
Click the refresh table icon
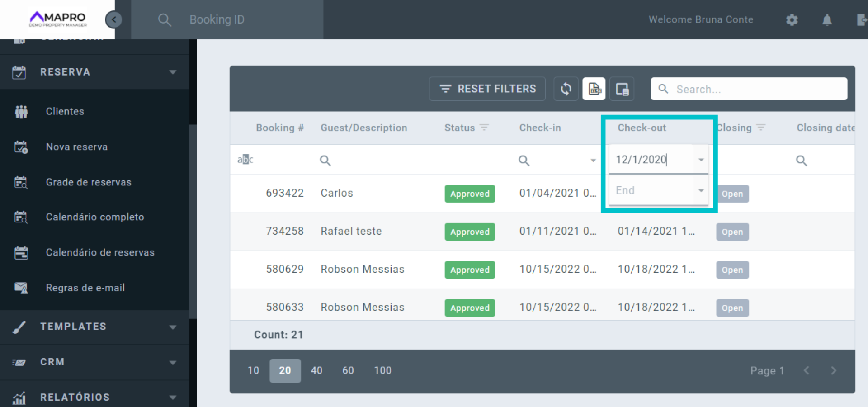(566, 89)
